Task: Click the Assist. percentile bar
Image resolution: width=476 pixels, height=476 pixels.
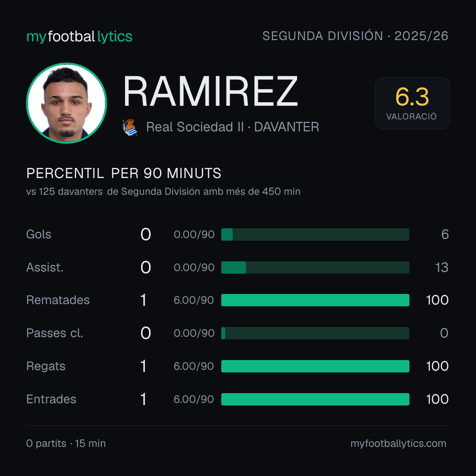Action: click(315, 268)
